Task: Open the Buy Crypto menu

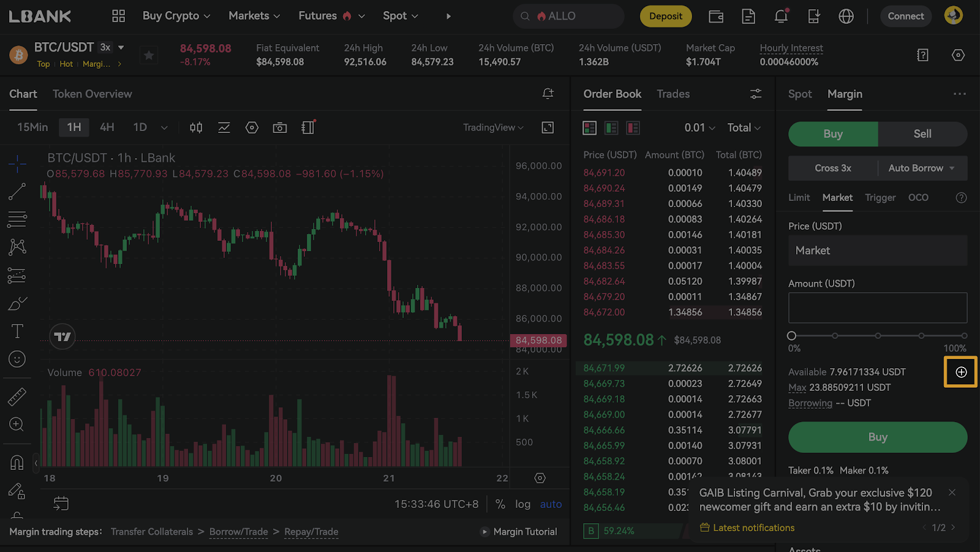Action: [x=176, y=16]
